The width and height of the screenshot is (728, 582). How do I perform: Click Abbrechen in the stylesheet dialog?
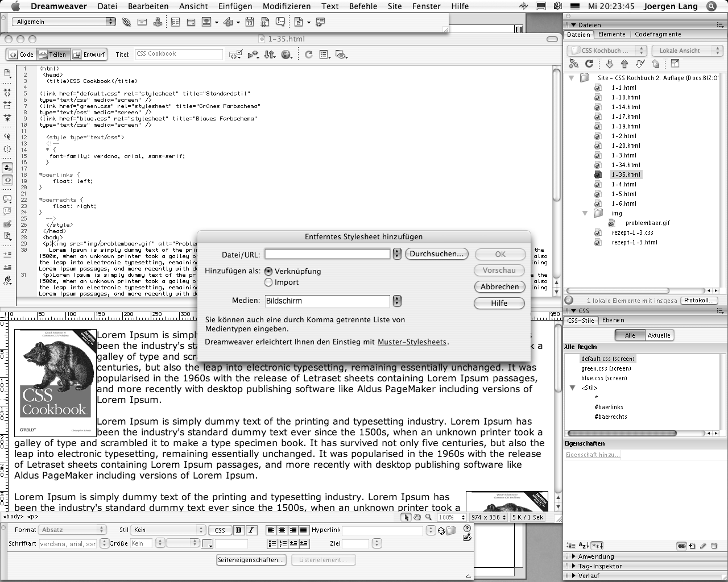point(499,287)
